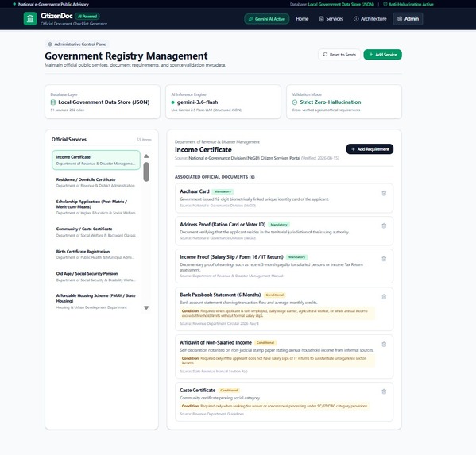Delete the Address Proof requirement
Viewport: 476px width, 455px height.
pos(384,226)
